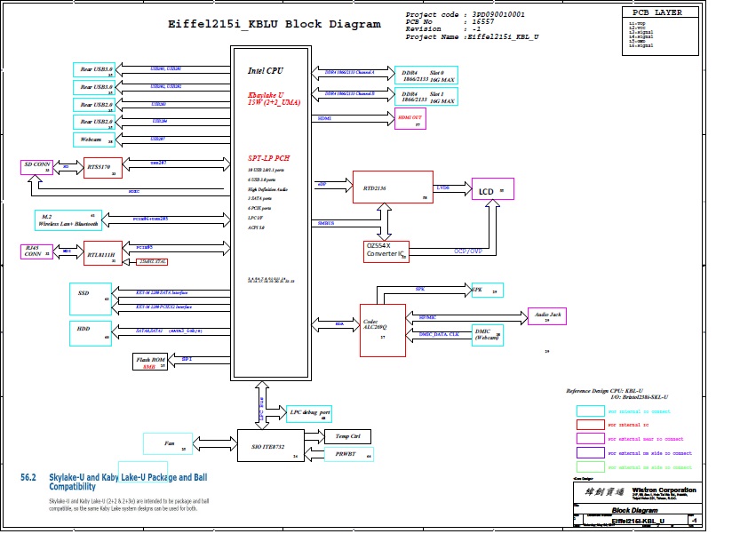Click the LPC debug port box
756x534 pixels.
coord(308,413)
